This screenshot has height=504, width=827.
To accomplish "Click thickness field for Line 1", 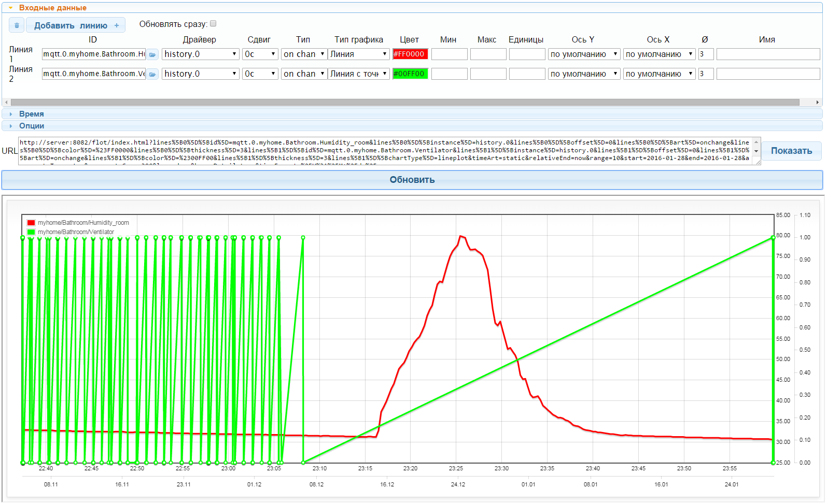I will pyautogui.click(x=706, y=54).
